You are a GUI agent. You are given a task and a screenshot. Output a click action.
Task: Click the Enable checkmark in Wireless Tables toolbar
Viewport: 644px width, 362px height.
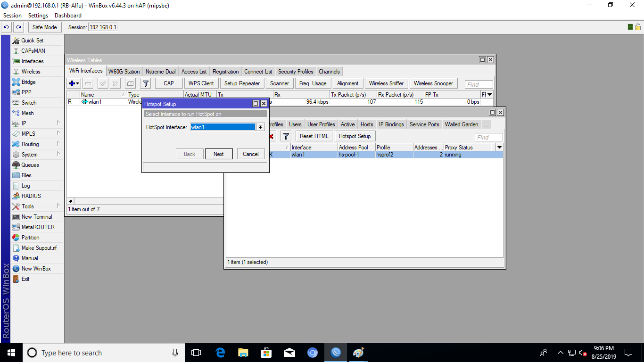pyautogui.click(x=103, y=83)
